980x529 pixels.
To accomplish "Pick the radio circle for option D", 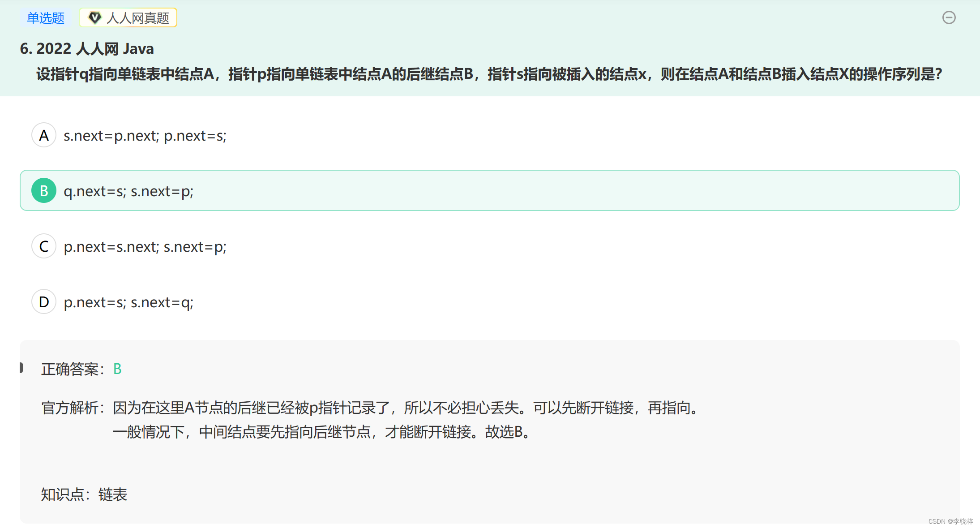I will point(44,301).
